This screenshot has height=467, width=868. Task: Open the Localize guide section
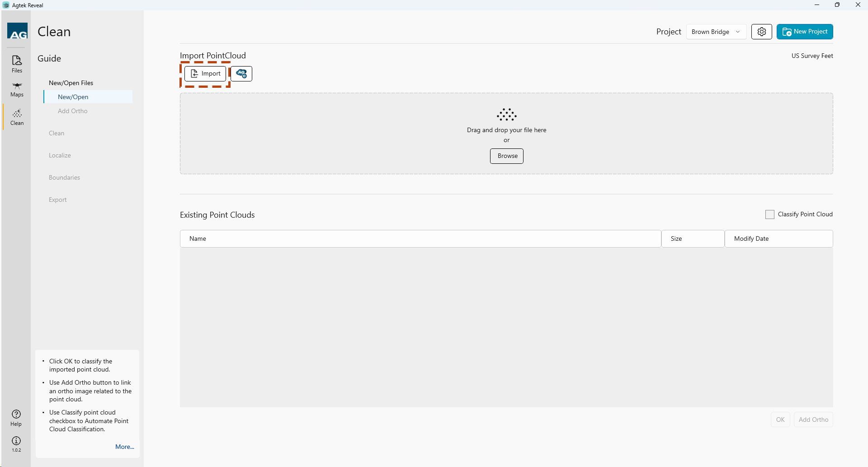pos(59,155)
